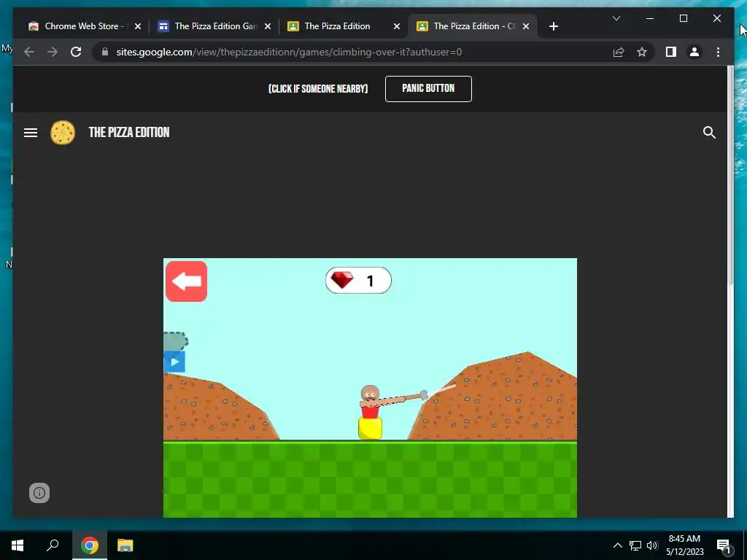747x560 pixels.
Task: Open the notification center icon
Action: tap(723, 545)
